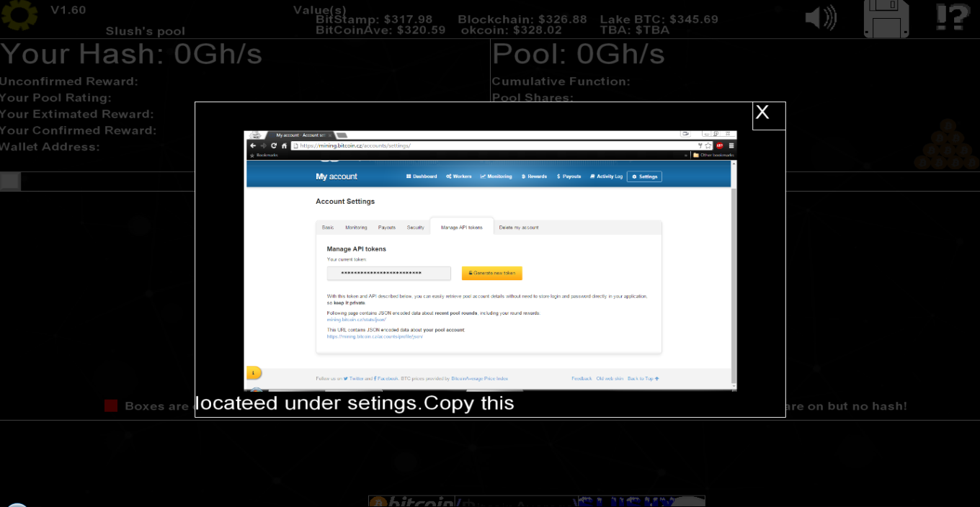Click the BitStamp: $317.98 price
The height and width of the screenshot is (507, 980).
tap(374, 19)
